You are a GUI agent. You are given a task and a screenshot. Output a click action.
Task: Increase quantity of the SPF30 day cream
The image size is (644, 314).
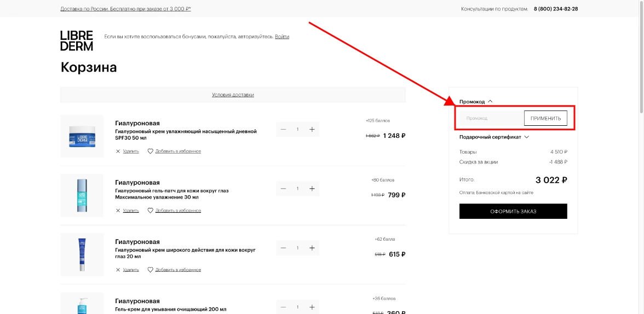[312, 129]
